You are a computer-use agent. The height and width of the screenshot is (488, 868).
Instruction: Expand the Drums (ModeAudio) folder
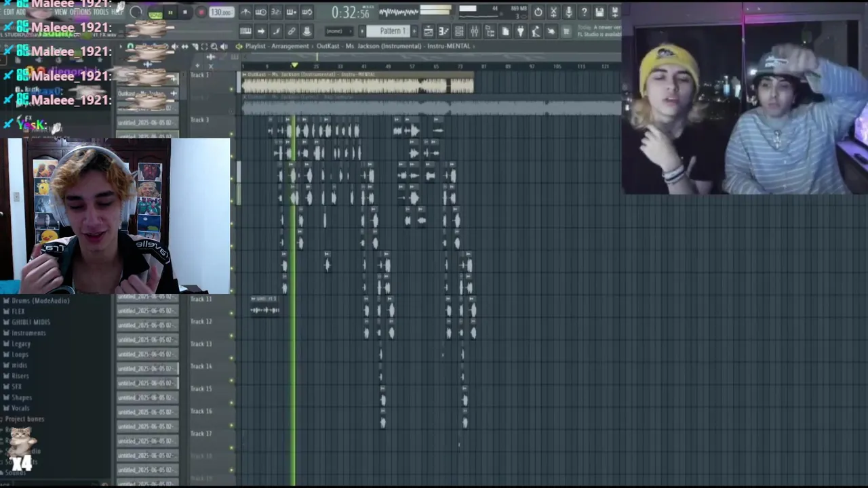click(40, 300)
